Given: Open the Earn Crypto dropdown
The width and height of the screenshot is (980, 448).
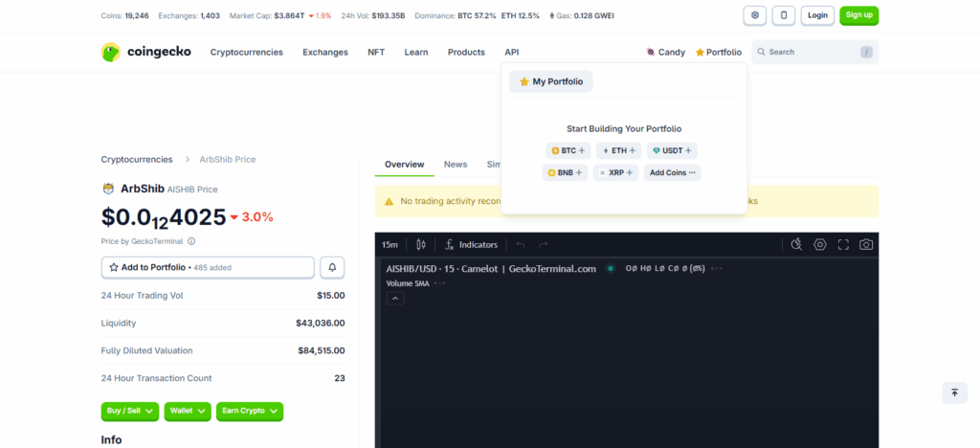Looking at the screenshot, I should coord(249,411).
